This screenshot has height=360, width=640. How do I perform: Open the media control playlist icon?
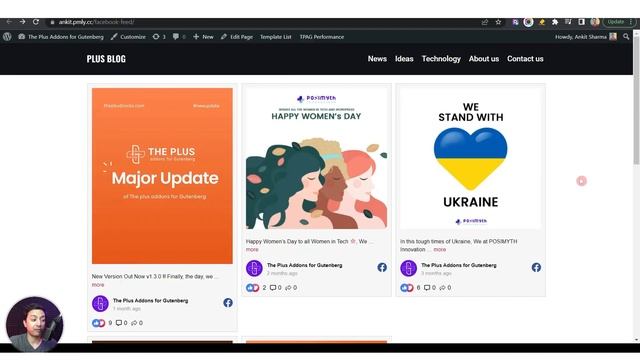[568, 22]
